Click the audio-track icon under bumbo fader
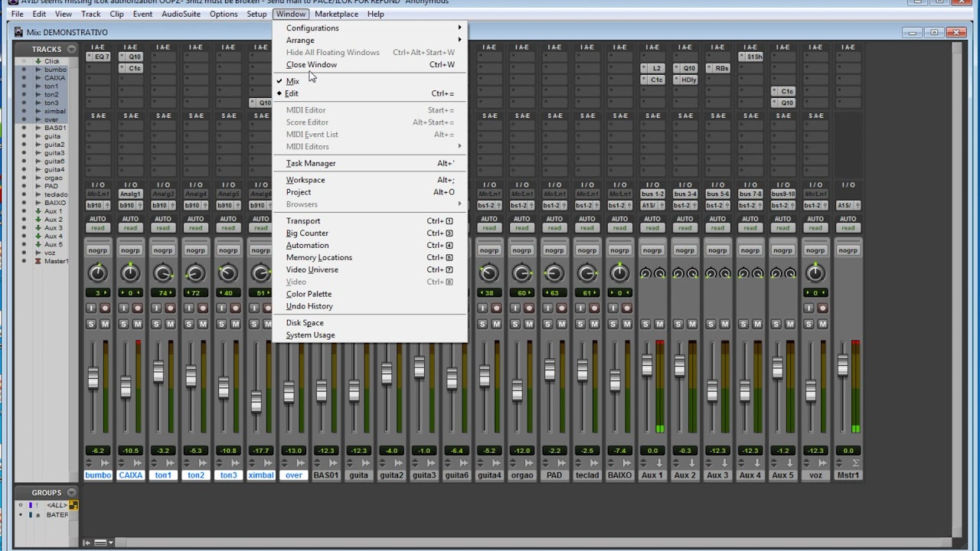 coord(105,463)
